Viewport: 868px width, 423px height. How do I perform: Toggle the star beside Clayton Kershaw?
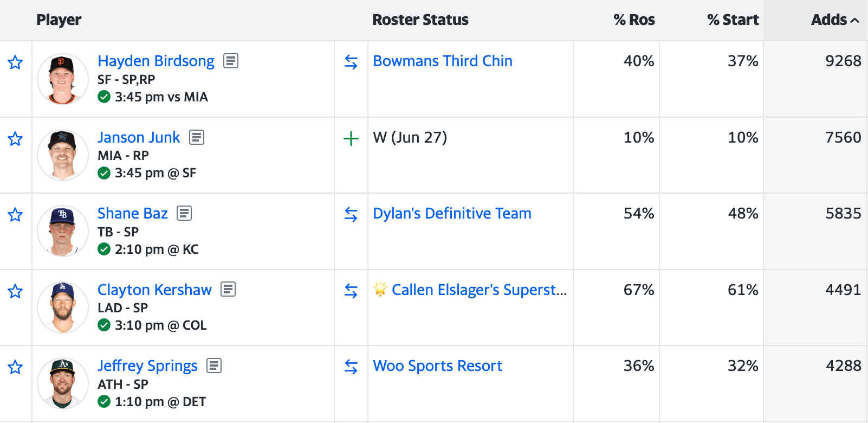(x=15, y=291)
